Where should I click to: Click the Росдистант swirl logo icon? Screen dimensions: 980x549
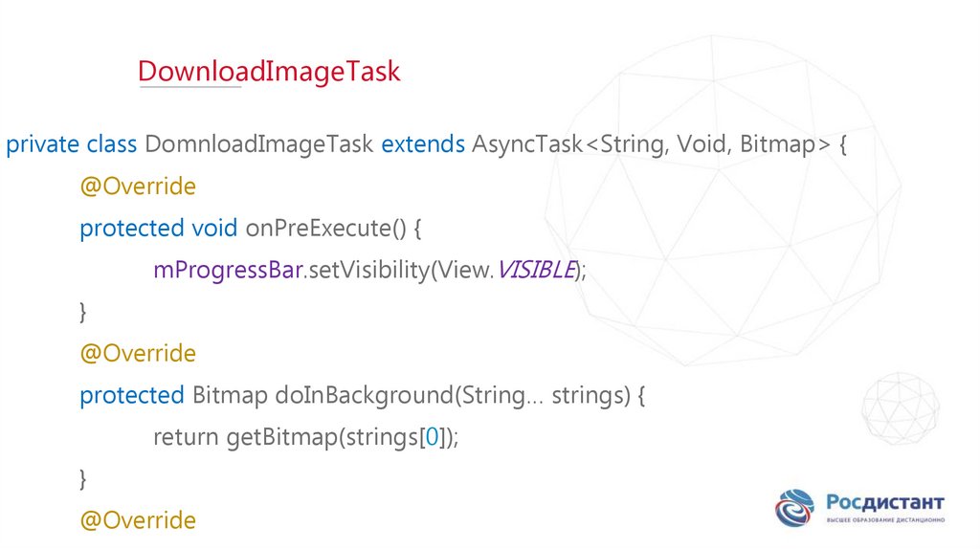(x=794, y=508)
